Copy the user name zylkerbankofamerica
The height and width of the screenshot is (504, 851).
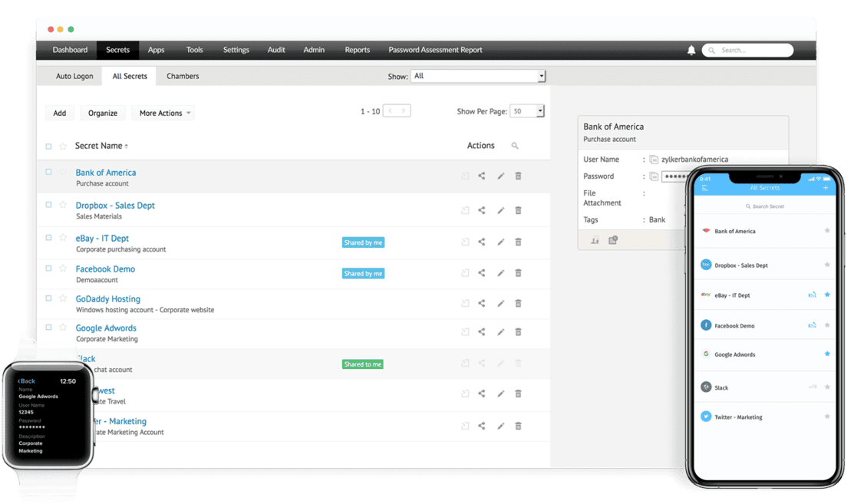(654, 160)
